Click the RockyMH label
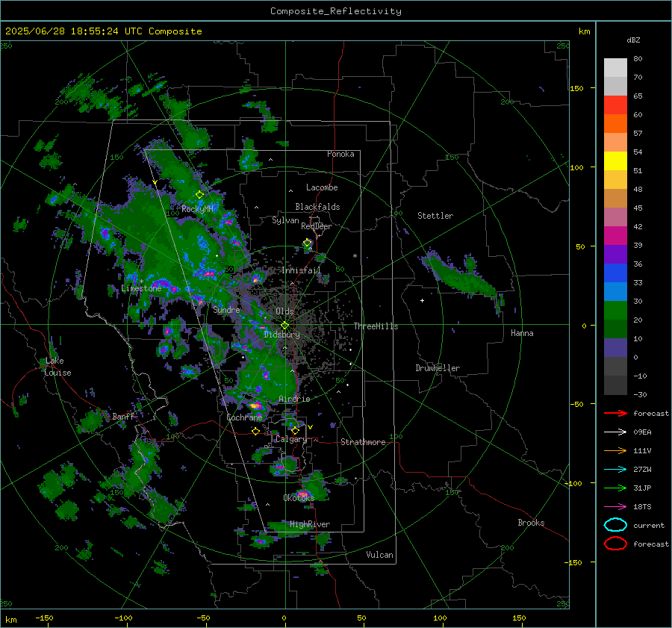The height and width of the screenshot is (628, 672). 197,209
